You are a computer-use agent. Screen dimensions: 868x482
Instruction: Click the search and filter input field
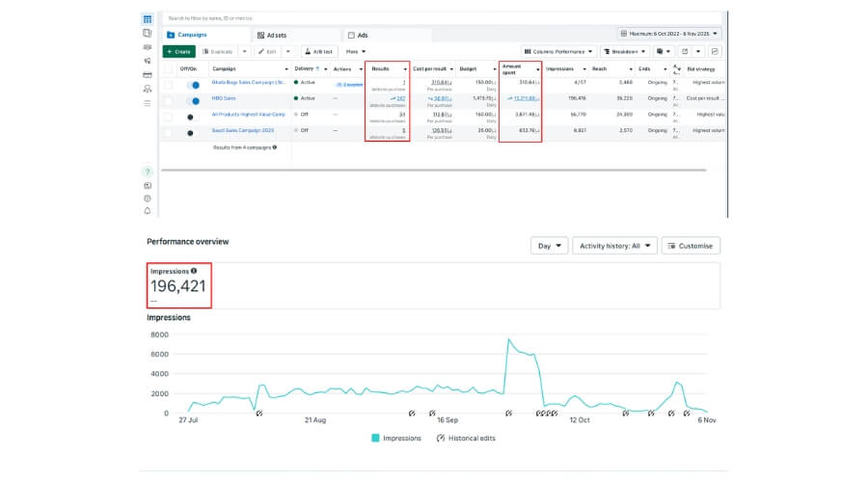click(443, 18)
